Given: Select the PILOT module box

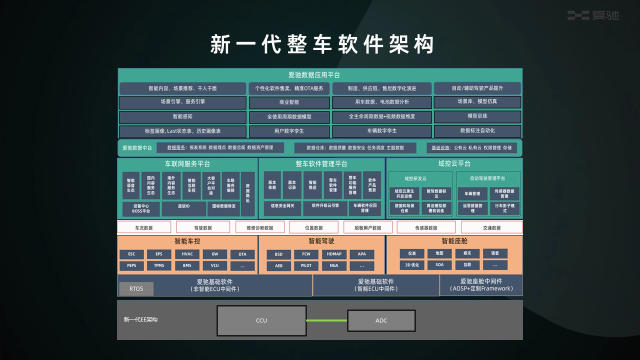Looking at the screenshot, I should click(306, 265).
